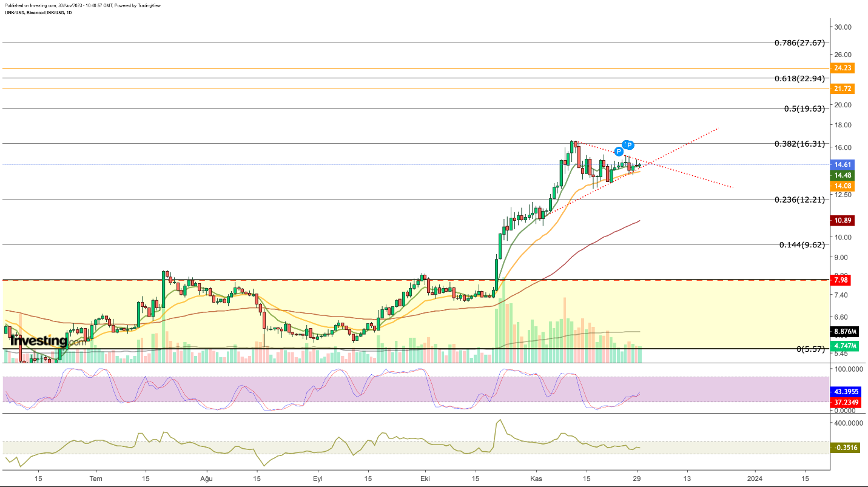Click the green 14.48 moving average tag
Screen dimensions: 868x487
coord(843,175)
